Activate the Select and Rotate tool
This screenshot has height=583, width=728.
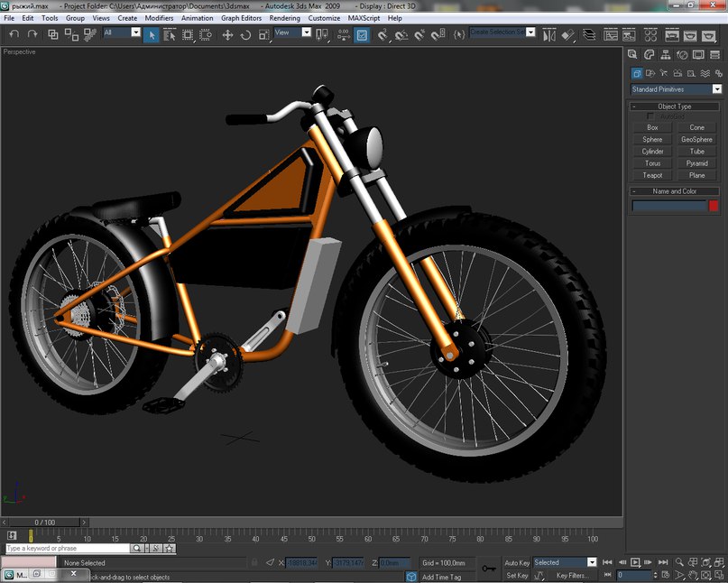point(245,34)
